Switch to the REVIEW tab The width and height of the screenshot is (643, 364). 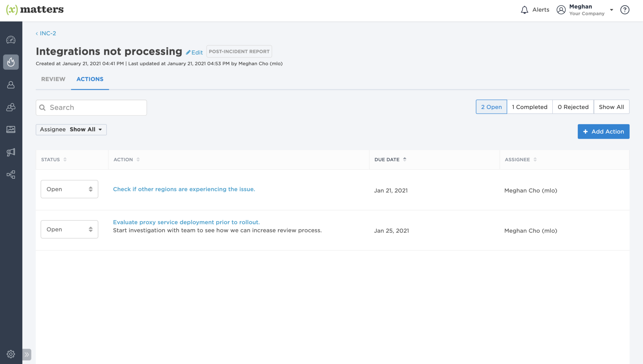53,79
